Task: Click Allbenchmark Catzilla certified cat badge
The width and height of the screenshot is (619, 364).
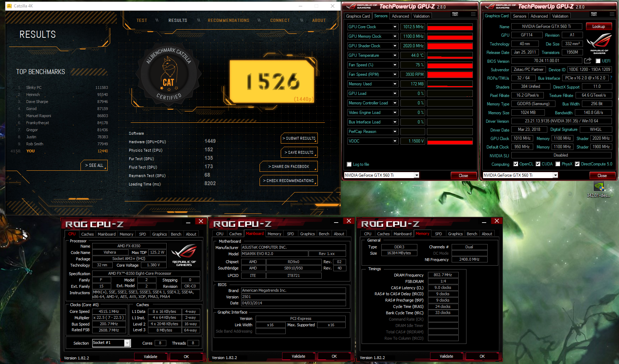Action: click(x=169, y=74)
